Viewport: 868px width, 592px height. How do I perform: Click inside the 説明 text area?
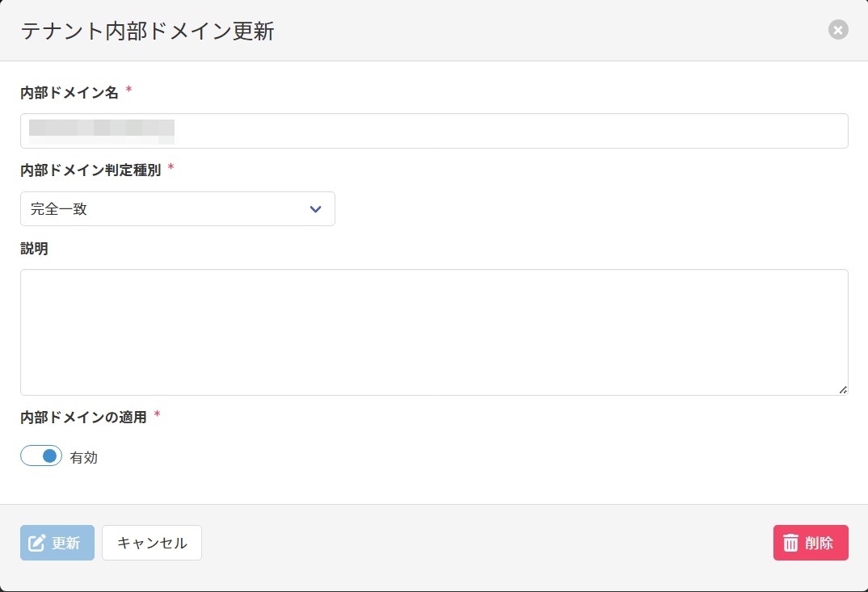433,332
